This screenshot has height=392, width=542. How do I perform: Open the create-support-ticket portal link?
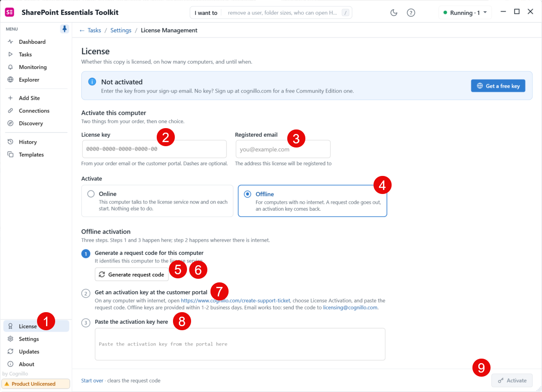[236, 300]
